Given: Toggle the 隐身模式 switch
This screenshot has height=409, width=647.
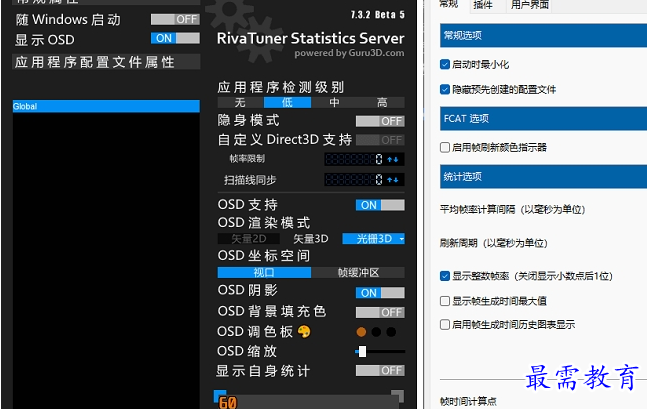Looking at the screenshot, I should [x=380, y=121].
